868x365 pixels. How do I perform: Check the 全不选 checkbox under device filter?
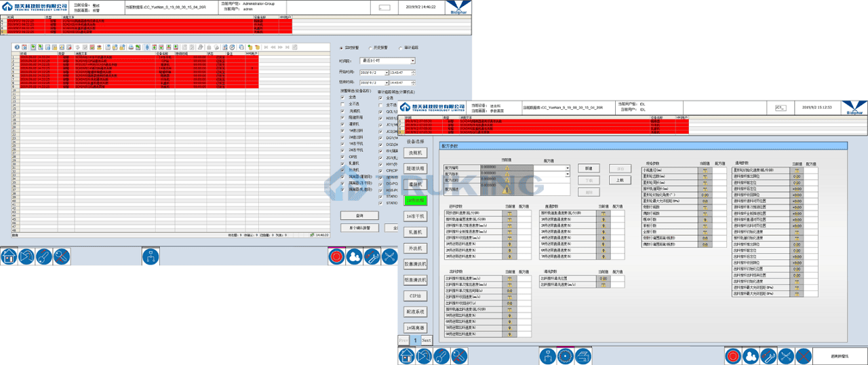[x=342, y=104]
